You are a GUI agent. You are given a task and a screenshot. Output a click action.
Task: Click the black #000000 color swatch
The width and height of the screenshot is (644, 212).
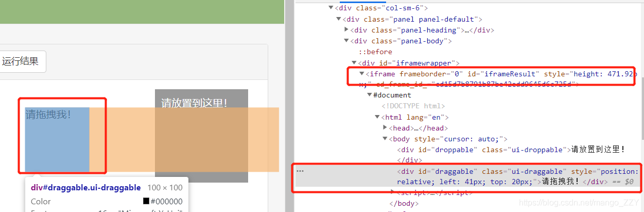tap(146, 202)
